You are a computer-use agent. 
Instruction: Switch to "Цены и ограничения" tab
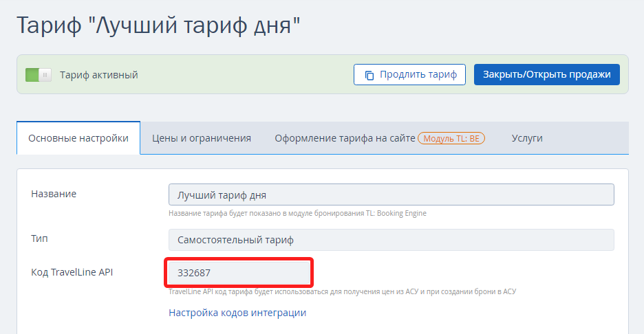tap(201, 138)
